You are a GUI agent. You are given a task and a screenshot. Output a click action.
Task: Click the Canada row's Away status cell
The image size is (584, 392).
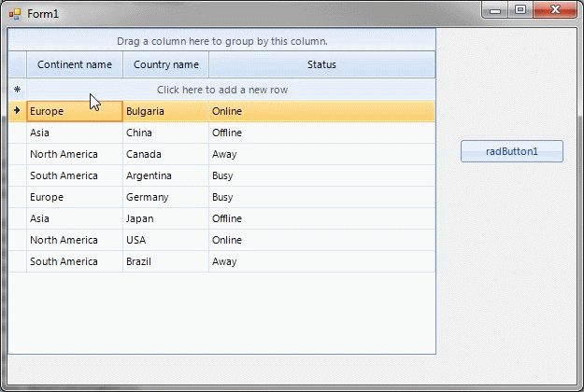[x=321, y=154]
